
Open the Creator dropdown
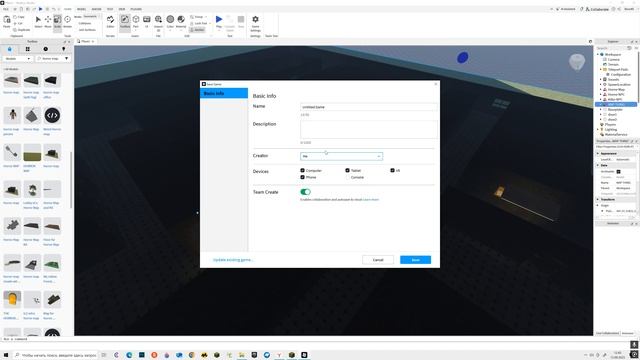point(341,156)
